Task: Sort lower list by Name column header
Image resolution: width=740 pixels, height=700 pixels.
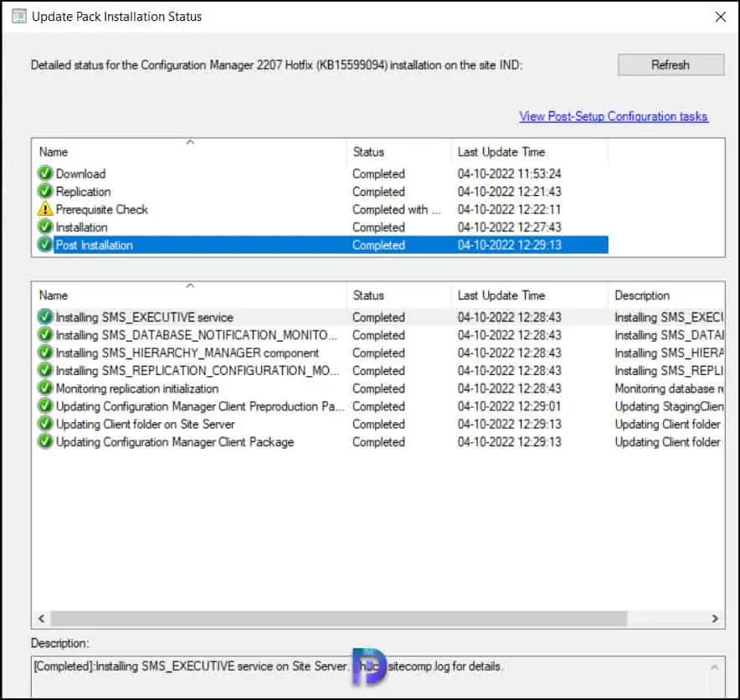Action: coord(190,295)
